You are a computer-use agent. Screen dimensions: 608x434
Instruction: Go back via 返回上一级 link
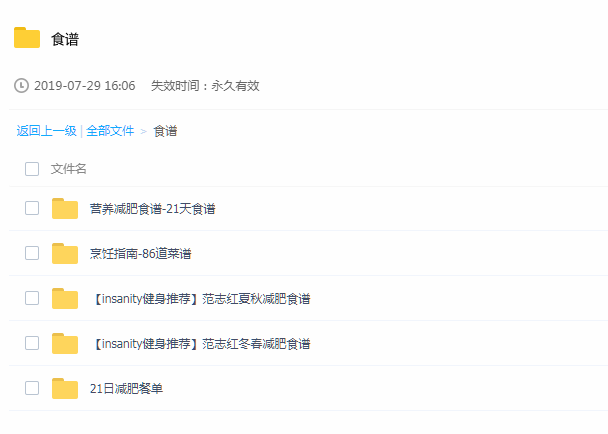(x=47, y=131)
